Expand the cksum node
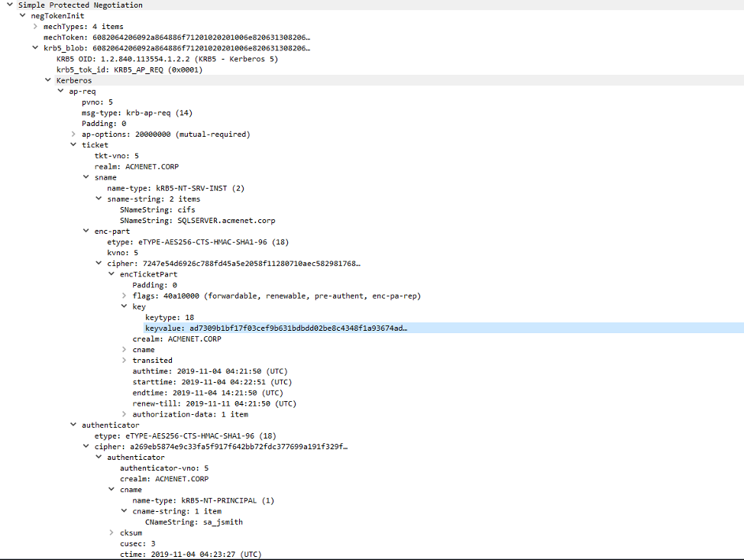744x560 pixels. pyautogui.click(x=112, y=532)
